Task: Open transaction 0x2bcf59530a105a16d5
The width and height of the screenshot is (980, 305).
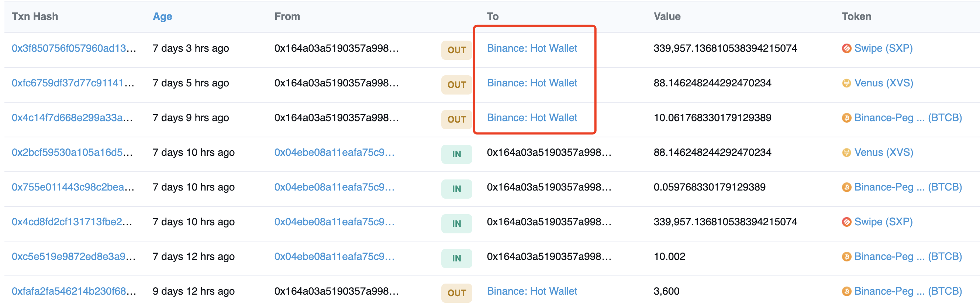Action: point(72,152)
